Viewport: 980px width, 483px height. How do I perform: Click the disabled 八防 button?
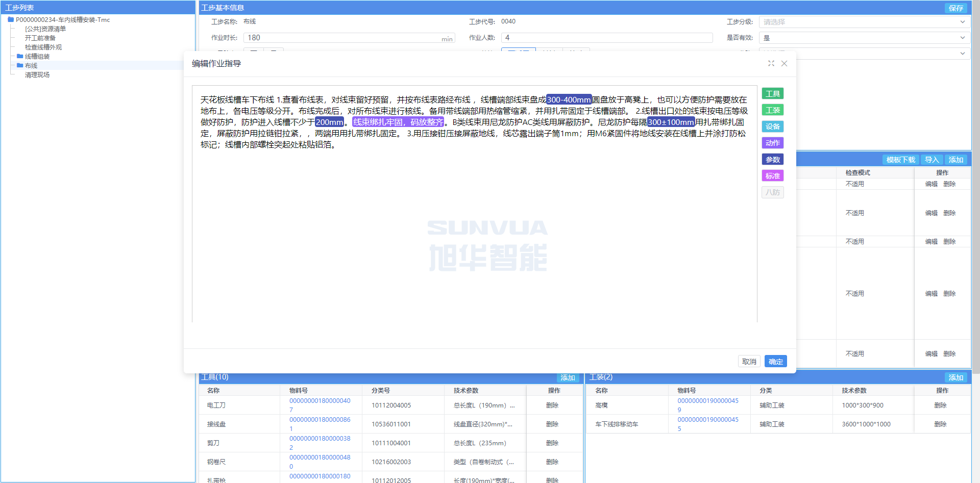tap(772, 192)
